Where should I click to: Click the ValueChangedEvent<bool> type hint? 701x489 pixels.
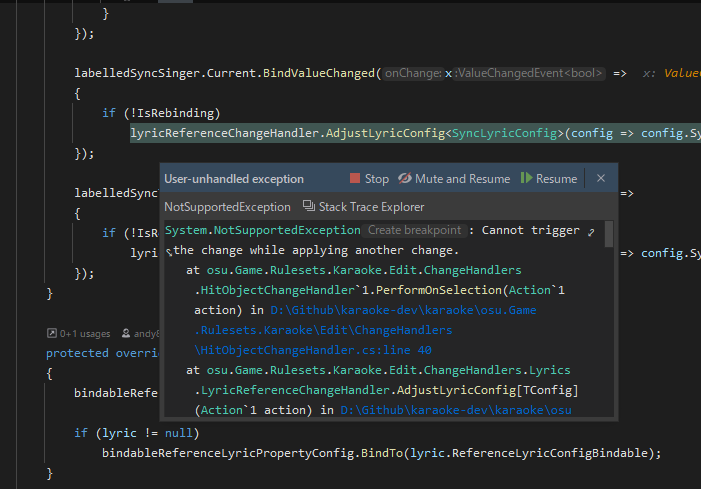tap(528, 73)
